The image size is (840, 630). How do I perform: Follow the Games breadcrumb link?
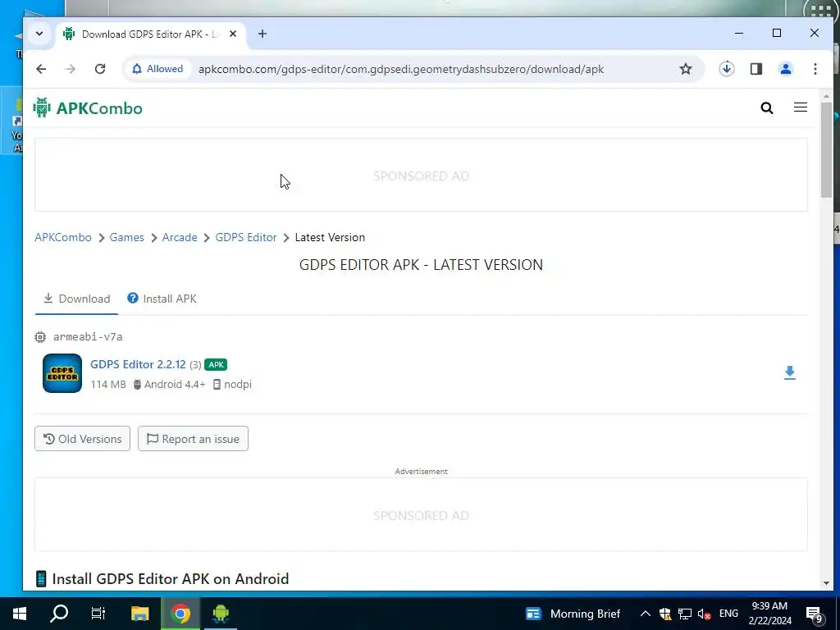click(127, 237)
